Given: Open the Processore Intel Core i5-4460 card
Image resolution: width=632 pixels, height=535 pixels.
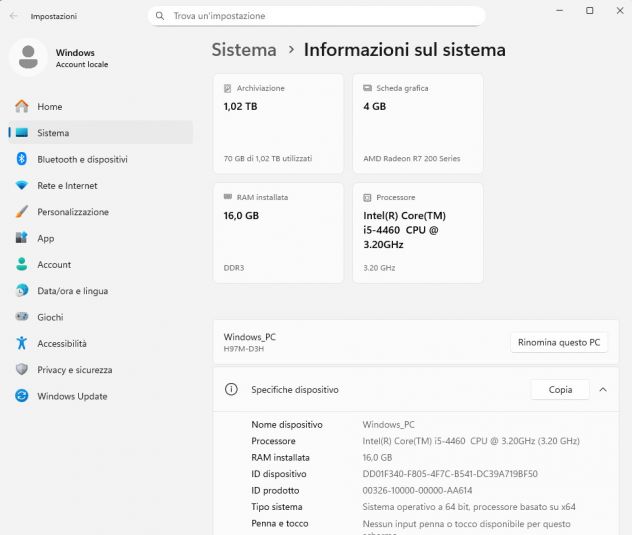Looking at the screenshot, I should tap(418, 233).
